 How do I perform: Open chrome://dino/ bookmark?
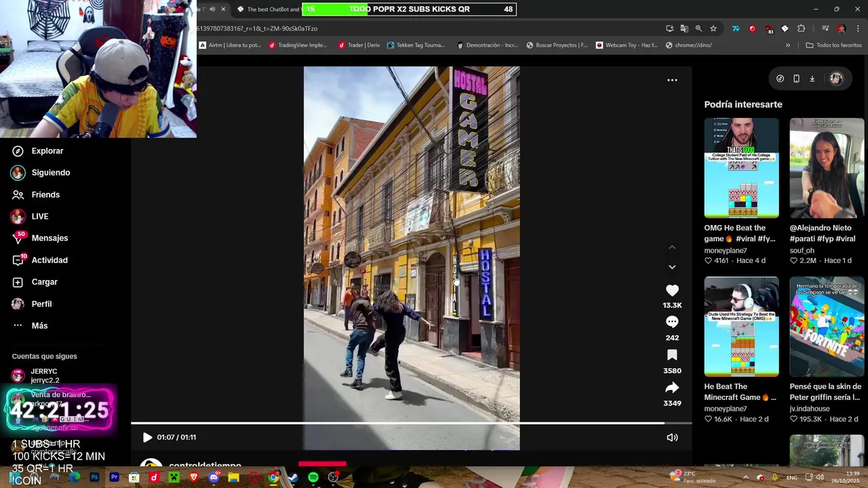[688, 45]
